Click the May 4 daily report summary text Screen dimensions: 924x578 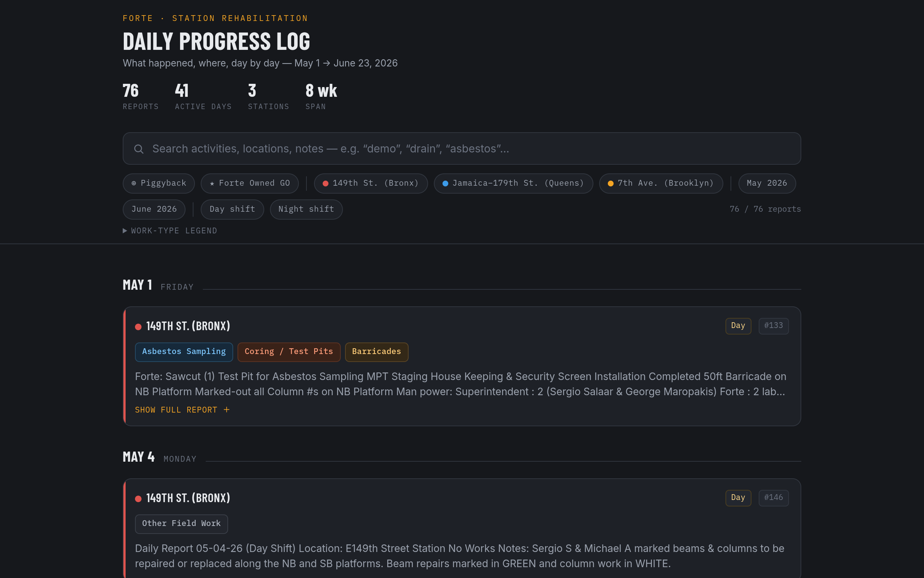[x=460, y=556]
